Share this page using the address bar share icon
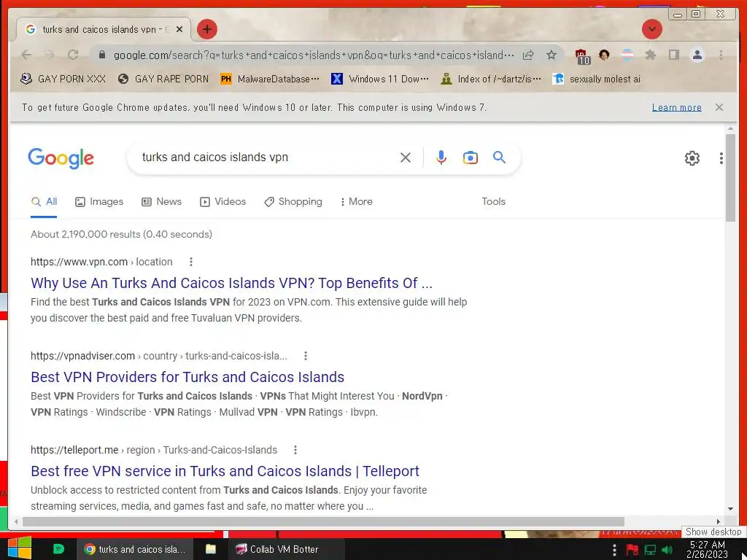Screen dimensions: 747x560 [x=528, y=55]
